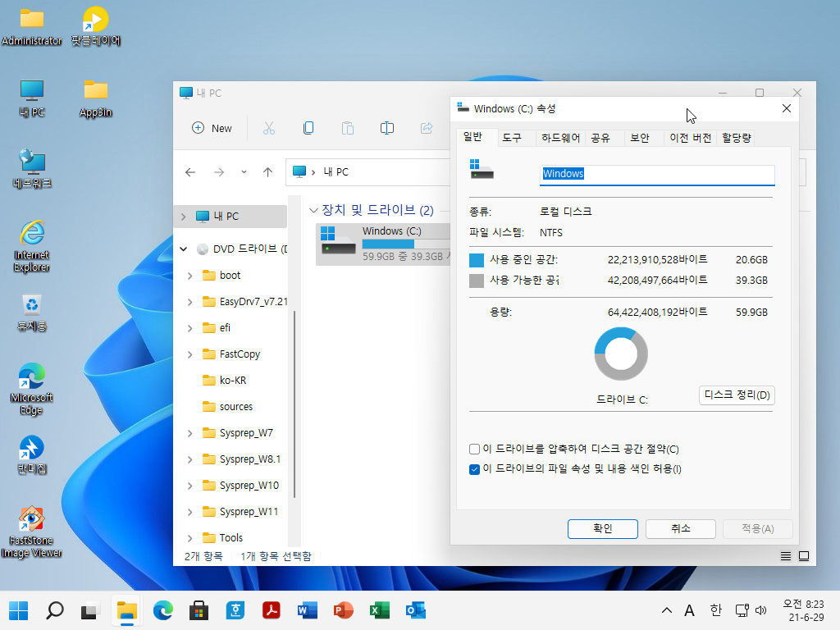840x630 pixels.
Task: Collapse the DVD 드라이브 tree node
Action: click(x=183, y=249)
